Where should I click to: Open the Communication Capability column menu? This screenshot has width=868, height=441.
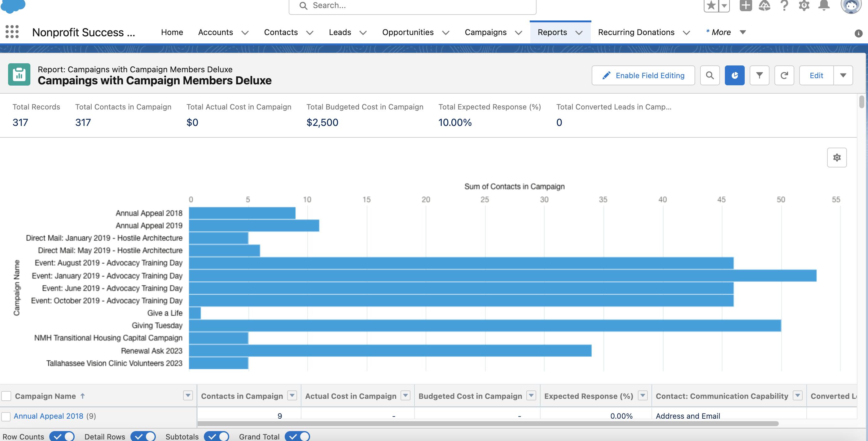tap(798, 395)
